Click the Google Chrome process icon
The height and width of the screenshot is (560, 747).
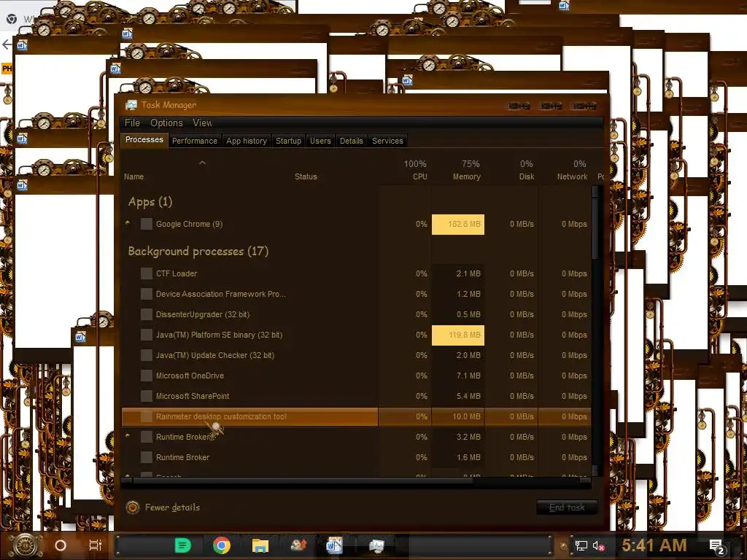click(146, 224)
